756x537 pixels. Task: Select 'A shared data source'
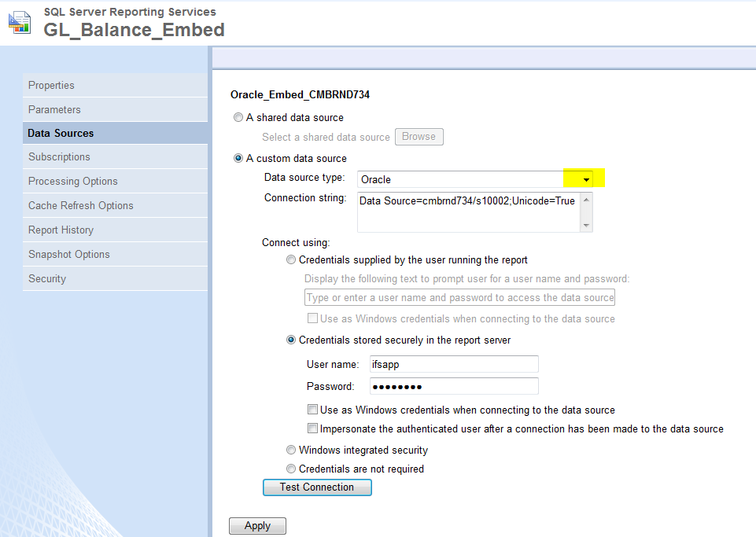click(x=238, y=117)
